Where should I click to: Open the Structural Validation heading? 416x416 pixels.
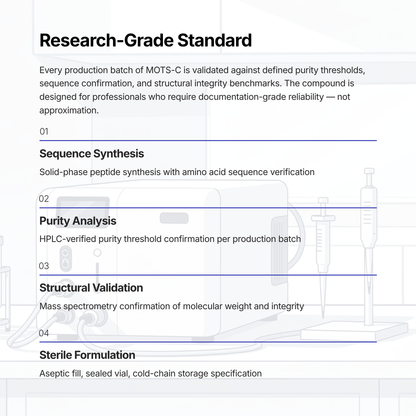pos(91,288)
